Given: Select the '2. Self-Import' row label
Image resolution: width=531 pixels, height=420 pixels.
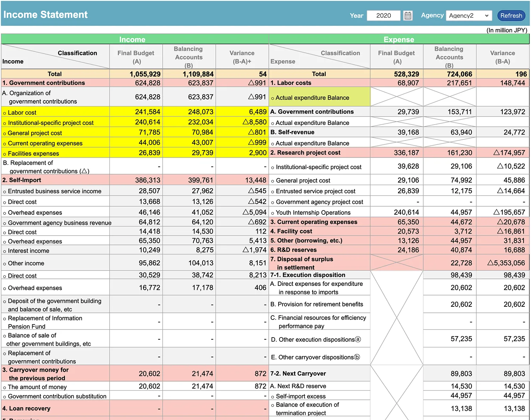Looking at the screenshot, I should [x=22, y=180].
